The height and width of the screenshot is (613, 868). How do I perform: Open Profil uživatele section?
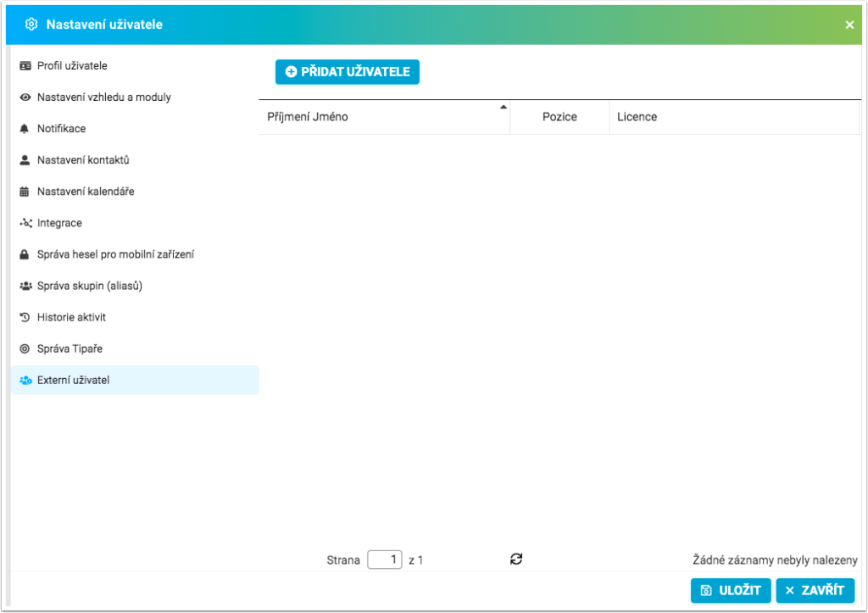point(135,66)
